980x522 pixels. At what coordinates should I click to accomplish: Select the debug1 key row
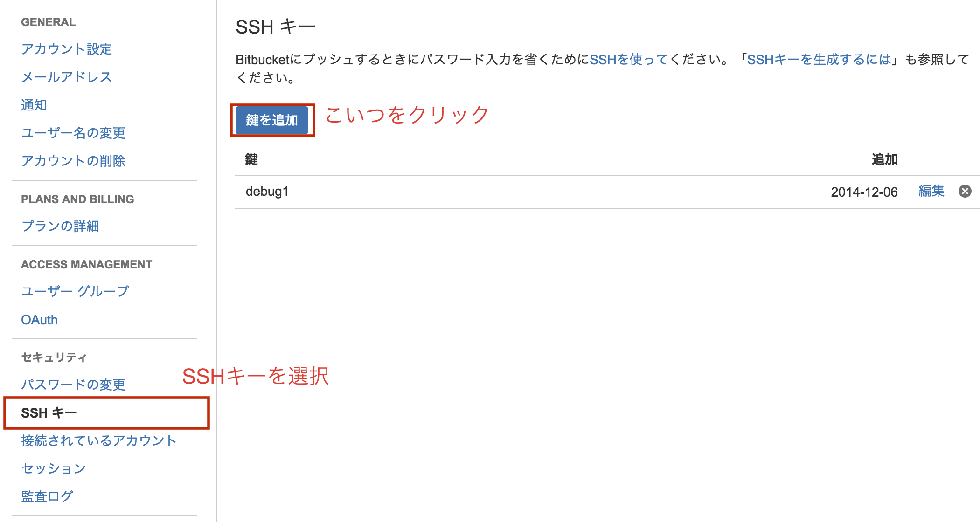point(267,191)
